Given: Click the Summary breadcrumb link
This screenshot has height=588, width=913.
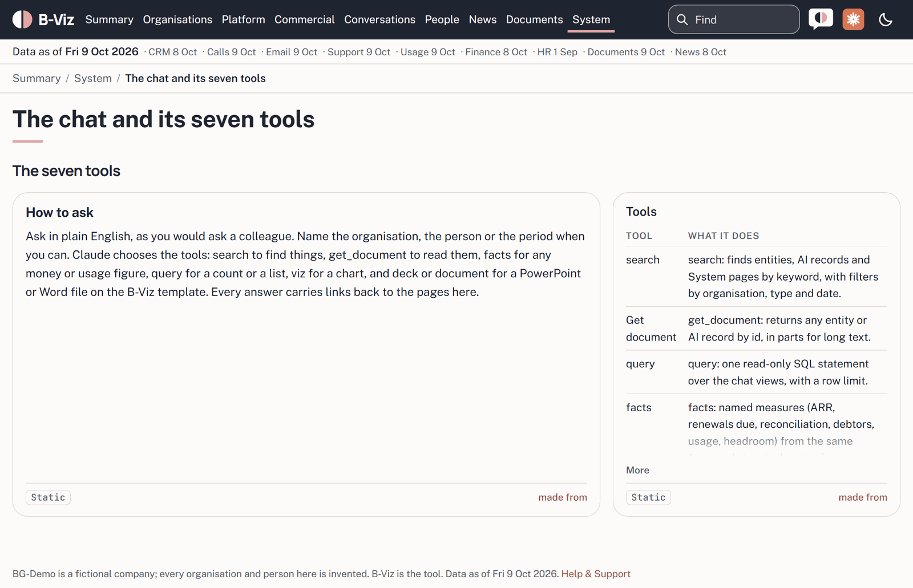Looking at the screenshot, I should (37, 78).
